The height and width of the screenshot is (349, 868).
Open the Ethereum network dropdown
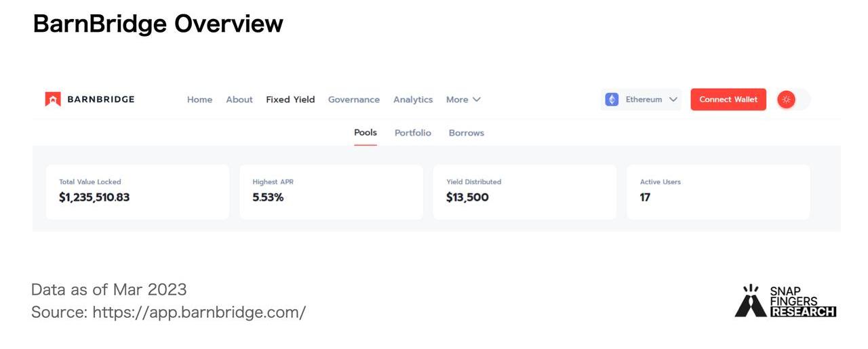coord(641,100)
